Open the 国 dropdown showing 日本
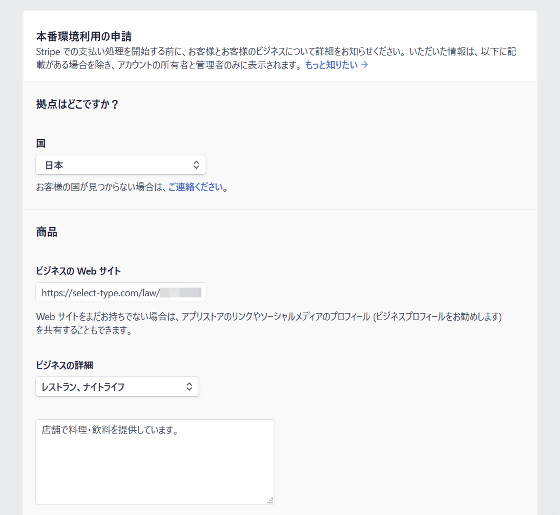 pos(121,165)
